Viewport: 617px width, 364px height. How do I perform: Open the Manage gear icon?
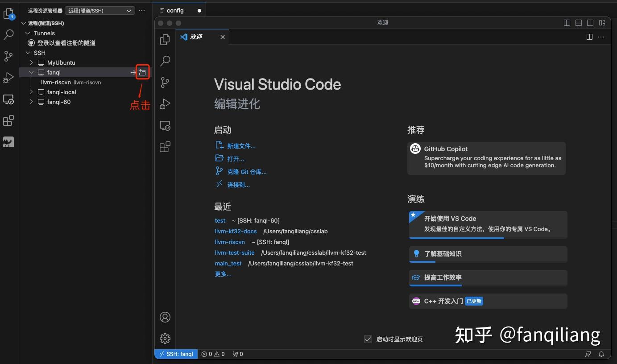165,339
